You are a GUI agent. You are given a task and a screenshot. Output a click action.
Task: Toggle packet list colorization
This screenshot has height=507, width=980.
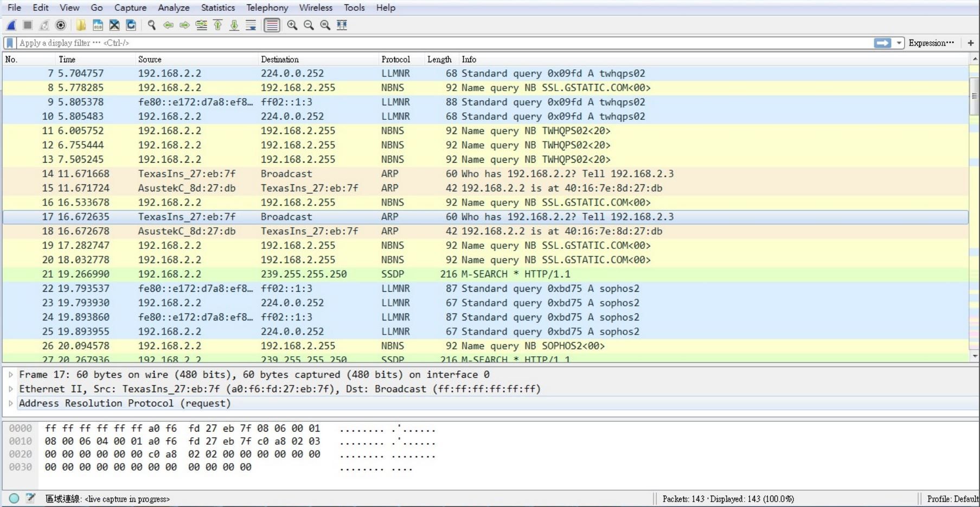[272, 25]
